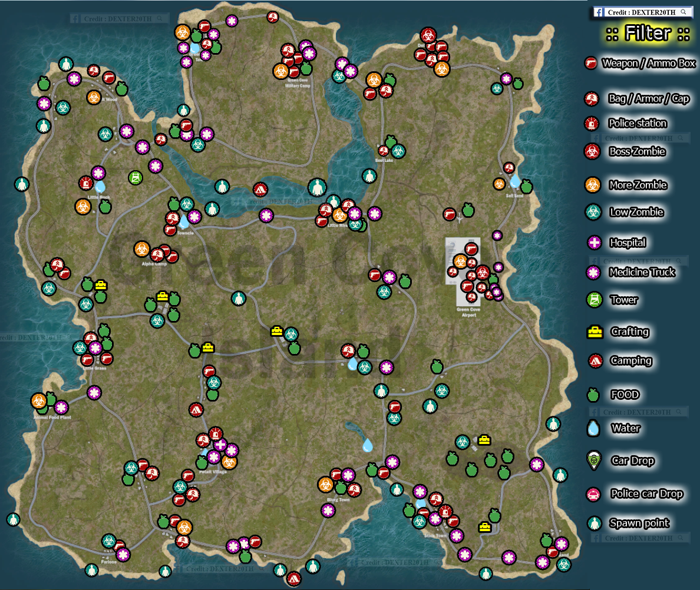The image size is (700, 590).
Task: Select the 'Salt Sand' location label
Action: tap(514, 195)
